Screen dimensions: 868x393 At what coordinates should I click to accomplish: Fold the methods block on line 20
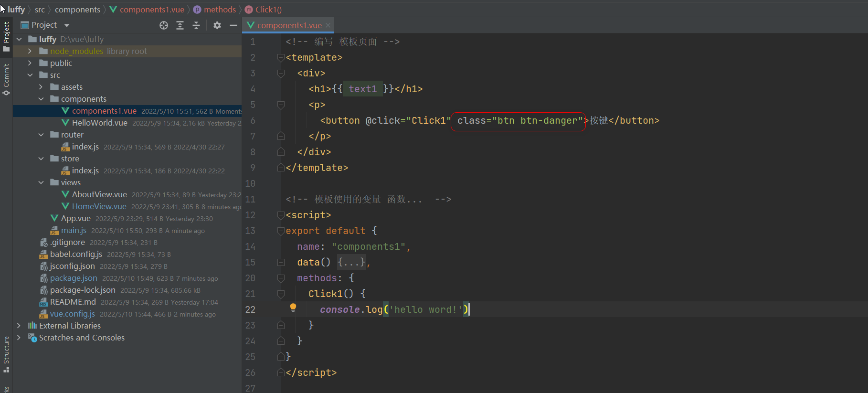tap(281, 278)
